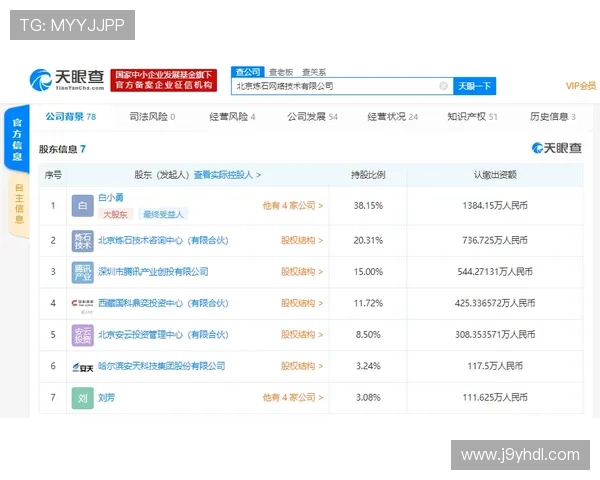The width and height of the screenshot is (600, 480).
Task: Select the 公司发展 54 tab
Action: click(x=313, y=116)
